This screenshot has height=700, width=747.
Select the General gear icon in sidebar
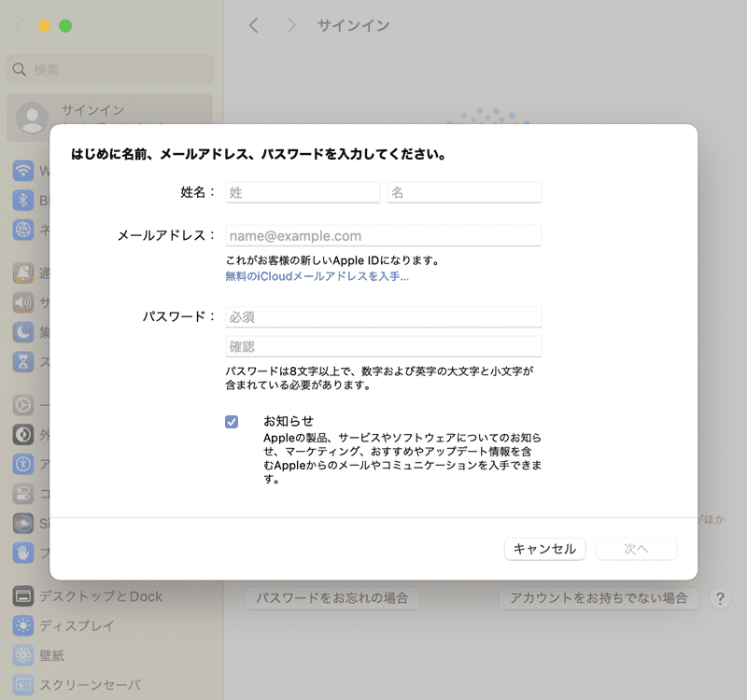click(x=22, y=405)
